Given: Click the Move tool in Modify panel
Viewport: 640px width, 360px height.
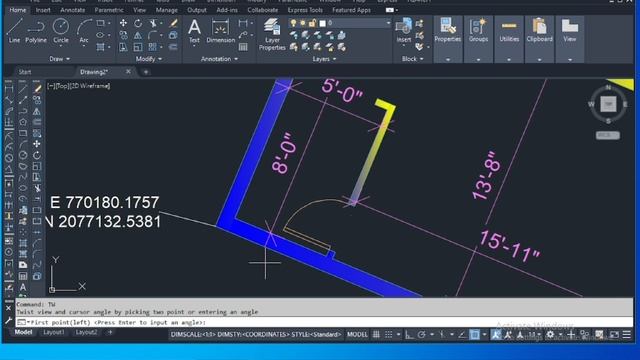Looking at the screenshot, I should pos(123,23).
